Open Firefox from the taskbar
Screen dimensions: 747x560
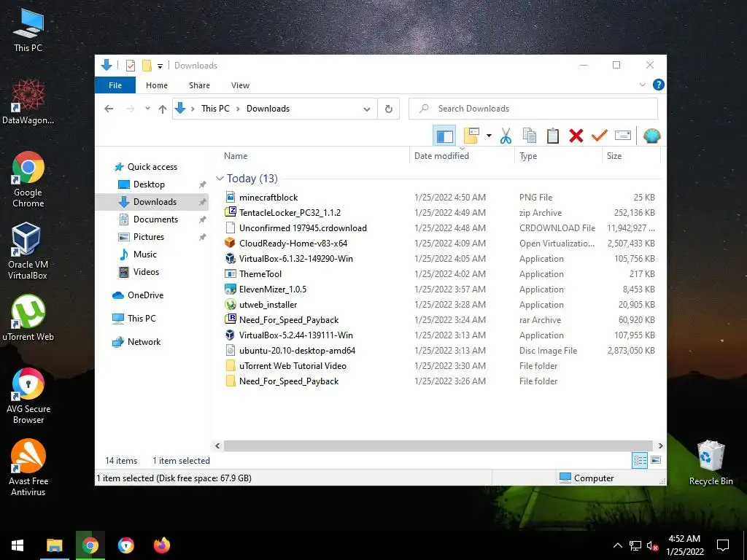pos(161,545)
